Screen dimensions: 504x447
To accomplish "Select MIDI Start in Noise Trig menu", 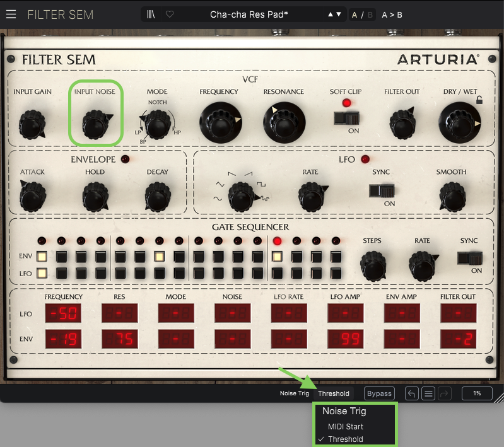I will point(345,427).
